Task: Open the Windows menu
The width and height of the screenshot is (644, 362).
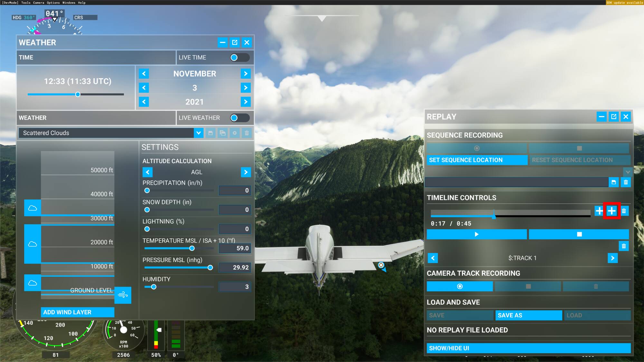Action: click(x=69, y=3)
